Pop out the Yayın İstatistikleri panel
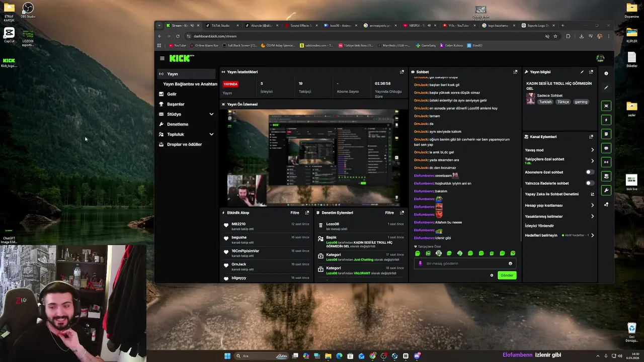Viewport: 644px width, 362px height. coord(401,72)
